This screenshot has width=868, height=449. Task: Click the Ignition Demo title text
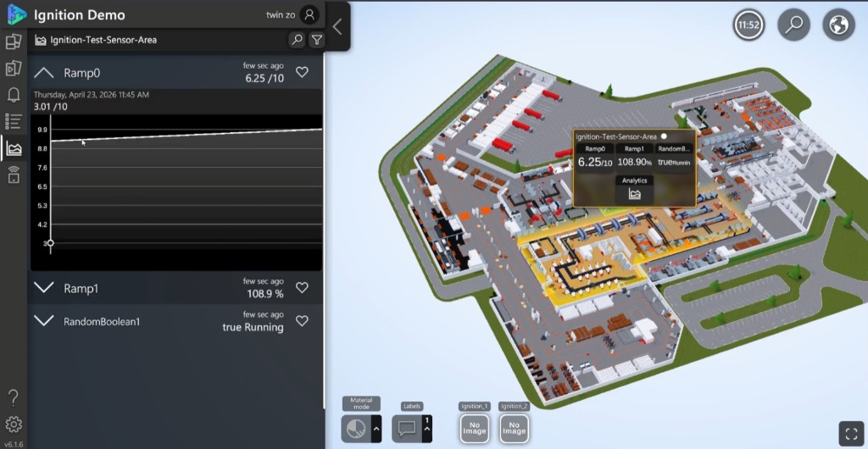[x=79, y=15]
